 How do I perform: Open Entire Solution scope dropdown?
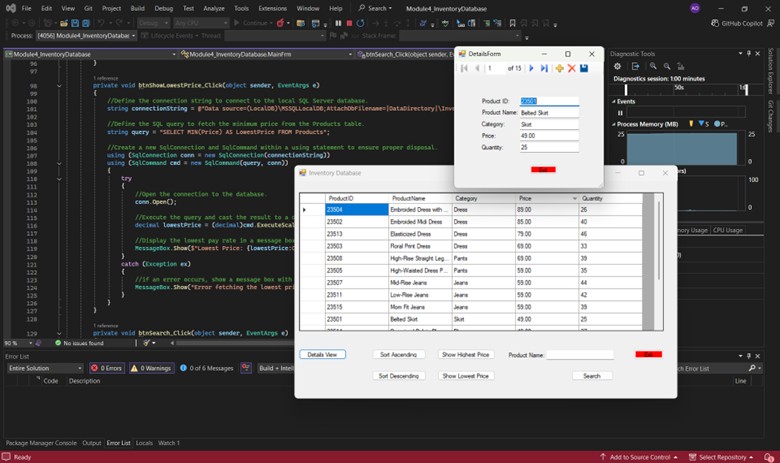coord(45,368)
